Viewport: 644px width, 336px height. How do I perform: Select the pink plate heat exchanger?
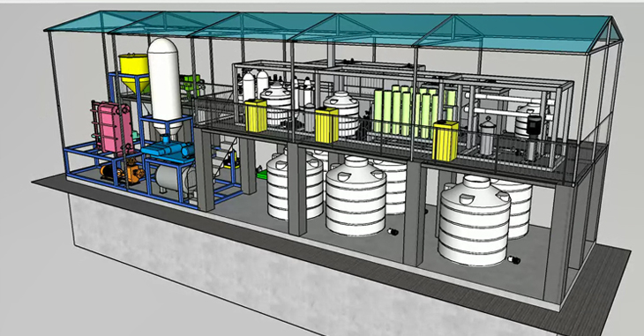(112, 127)
